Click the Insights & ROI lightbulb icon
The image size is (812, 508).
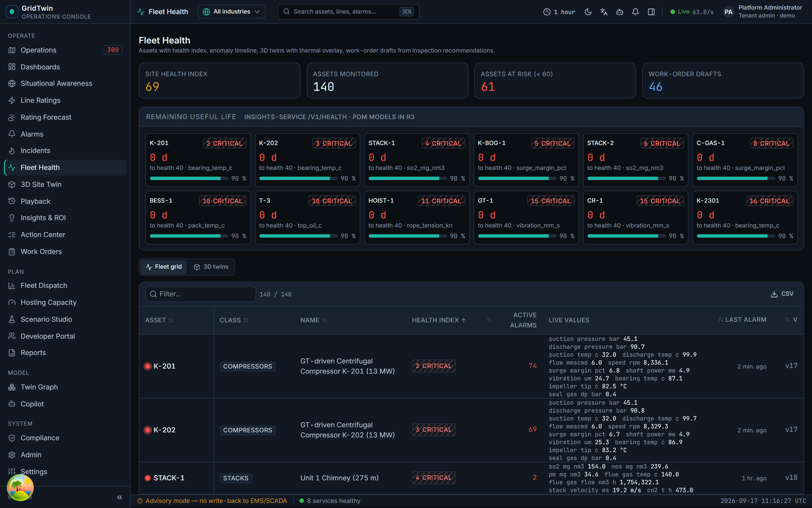pyautogui.click(x=12, y=218)
